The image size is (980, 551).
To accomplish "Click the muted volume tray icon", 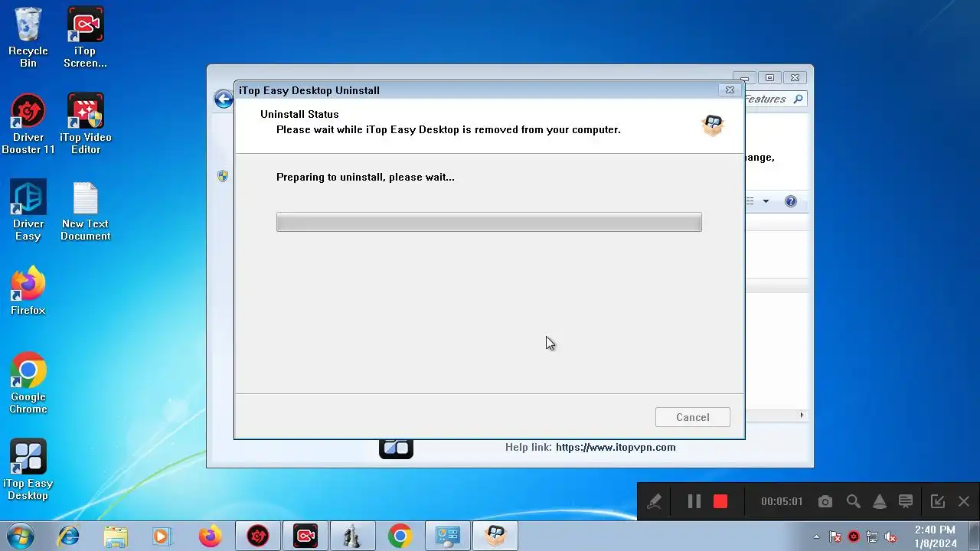I will [x=890, y=536].
